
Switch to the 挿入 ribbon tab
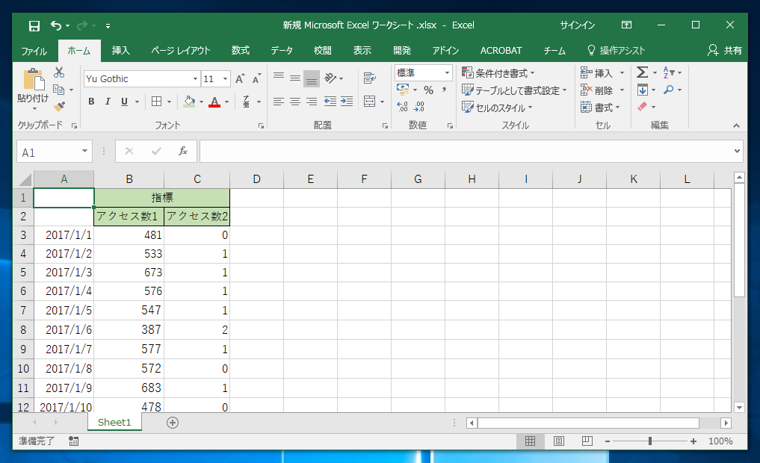[120, 49]
